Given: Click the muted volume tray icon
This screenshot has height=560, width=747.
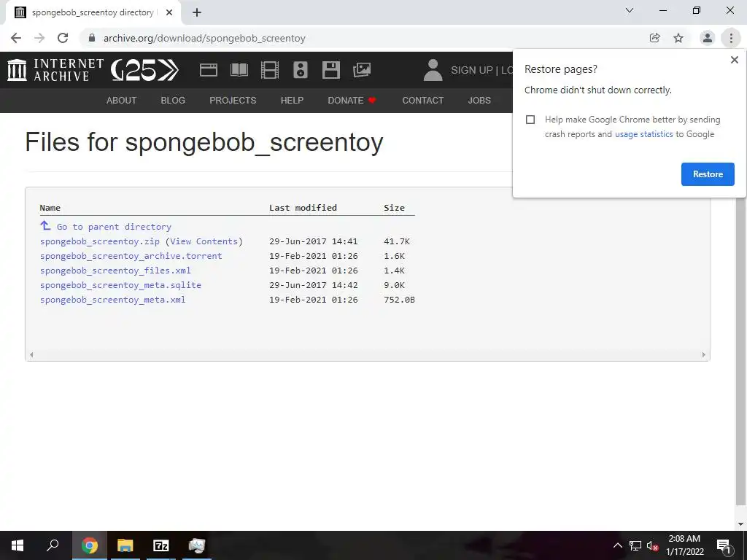Looking at the screenshot, I should pos(653,545).
